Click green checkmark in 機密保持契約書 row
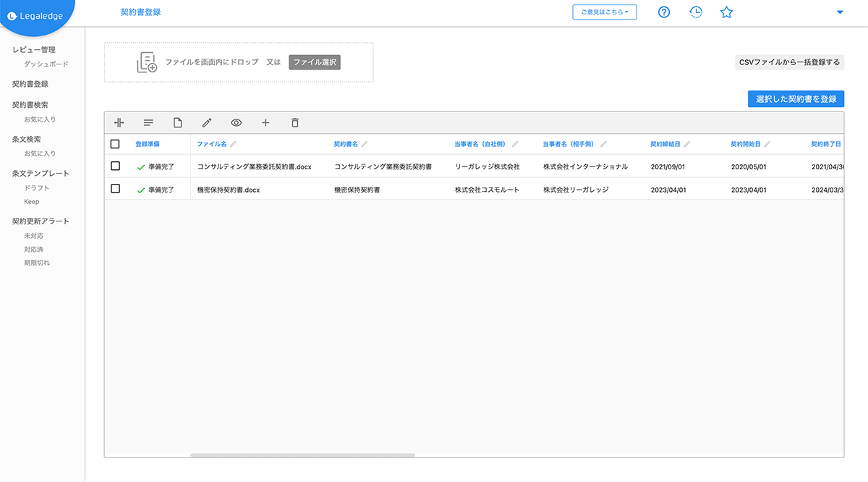 [x=141, y=190]
